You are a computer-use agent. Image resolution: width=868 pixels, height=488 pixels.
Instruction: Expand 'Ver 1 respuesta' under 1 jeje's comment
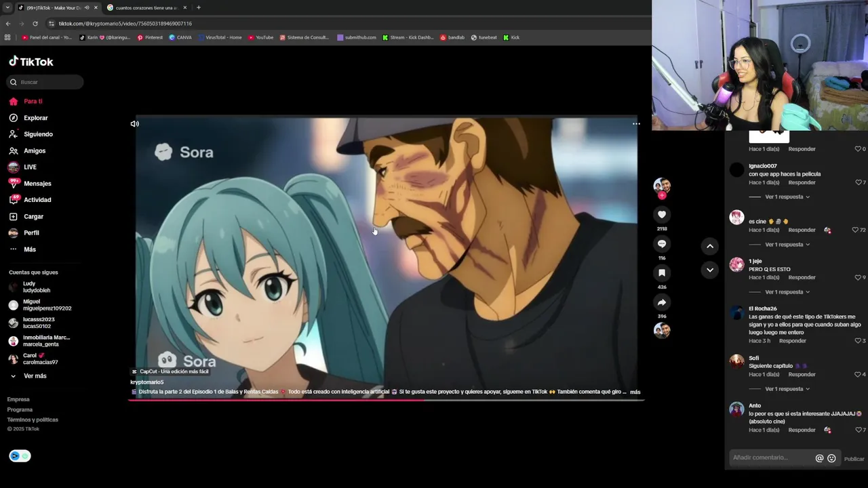coord(787,292)
